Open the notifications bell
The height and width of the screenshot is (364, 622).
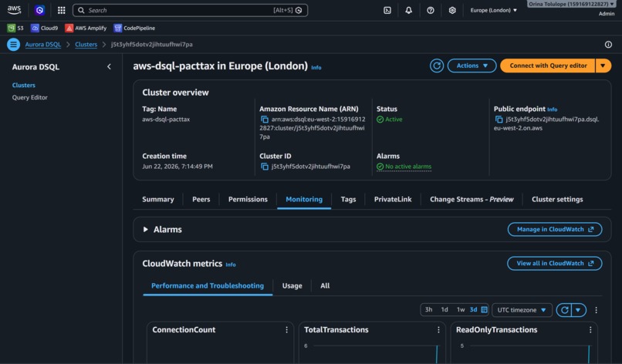click(408, 10)
